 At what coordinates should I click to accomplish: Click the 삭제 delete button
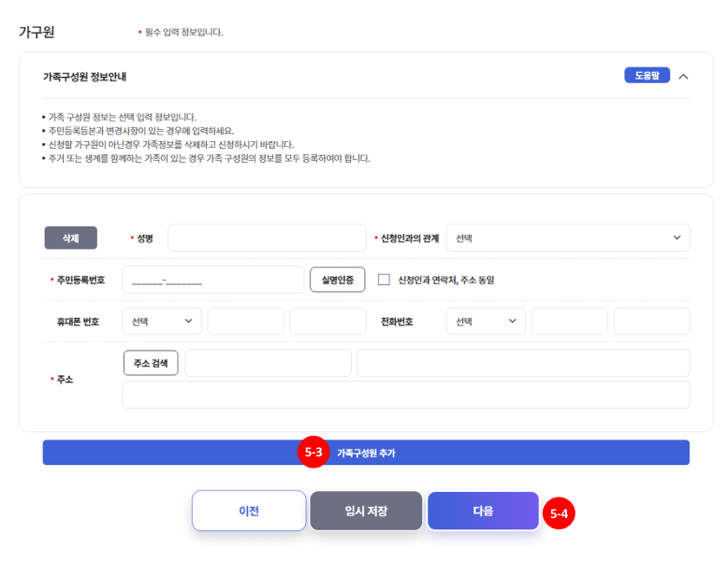coord(70,238)
